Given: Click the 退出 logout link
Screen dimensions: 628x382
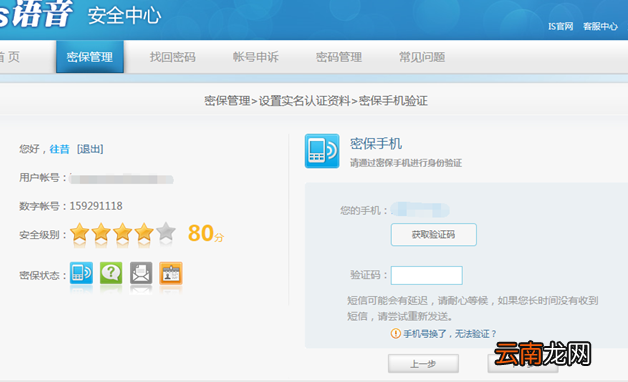Looking at the screenshot, I should (90, 149).
